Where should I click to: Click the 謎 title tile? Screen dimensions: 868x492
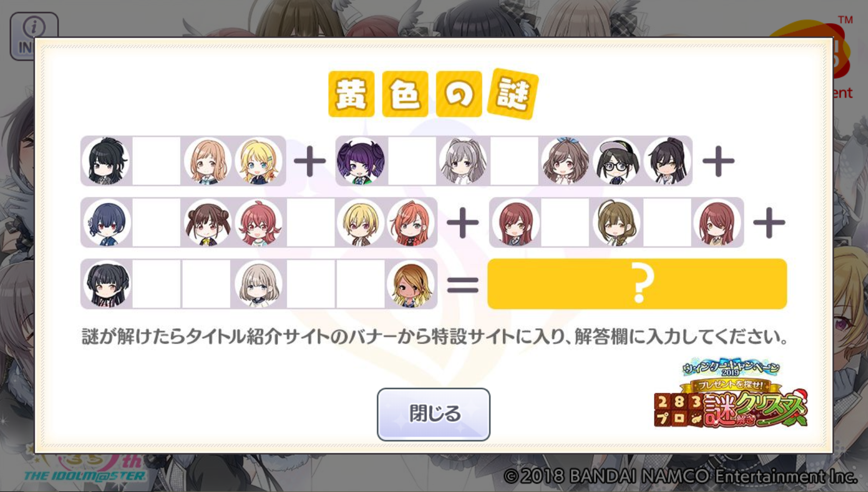point(513,94)
